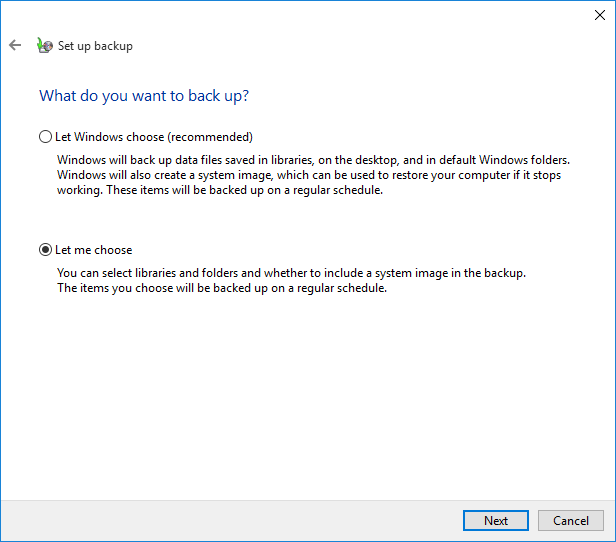Click the gray footer area left of Next
Image resolution: width=616 pixels, height=542 pixels.
coord(230,520)
